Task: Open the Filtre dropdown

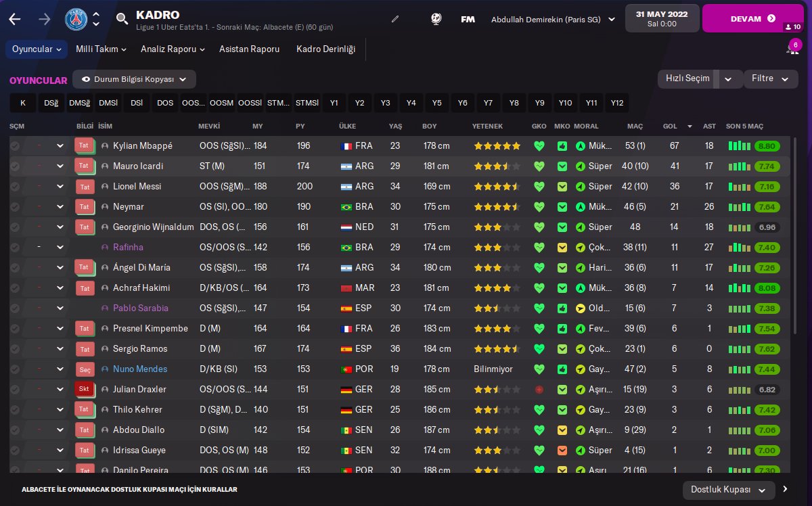Action: click(x=770, y=78)
